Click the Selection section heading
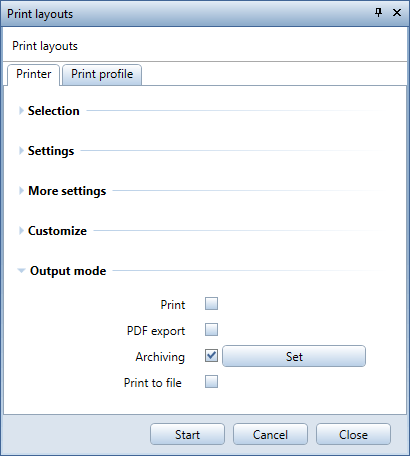The image size is (410, 456). [54, 111]
